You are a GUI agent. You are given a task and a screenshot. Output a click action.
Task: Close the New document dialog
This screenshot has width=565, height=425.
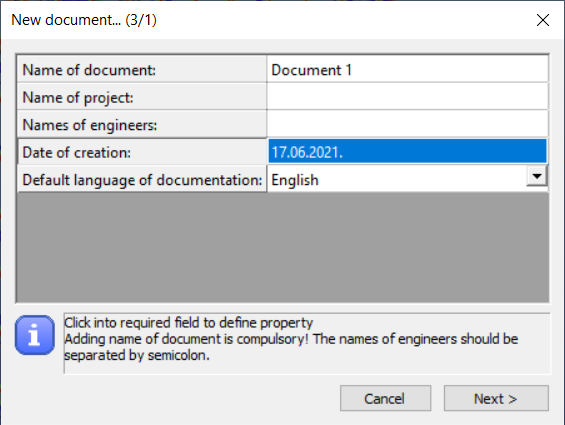[543, 20]
